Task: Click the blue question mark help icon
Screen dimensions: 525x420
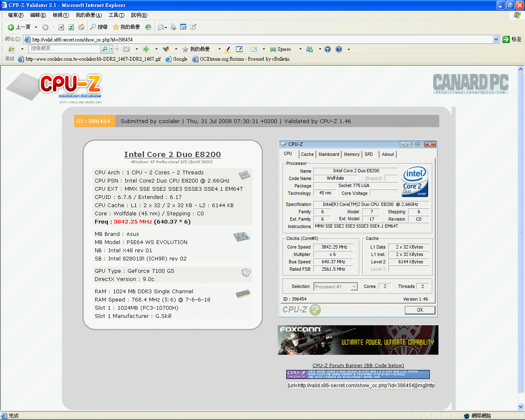Action: pyautogui.click(x=339, y=49)
